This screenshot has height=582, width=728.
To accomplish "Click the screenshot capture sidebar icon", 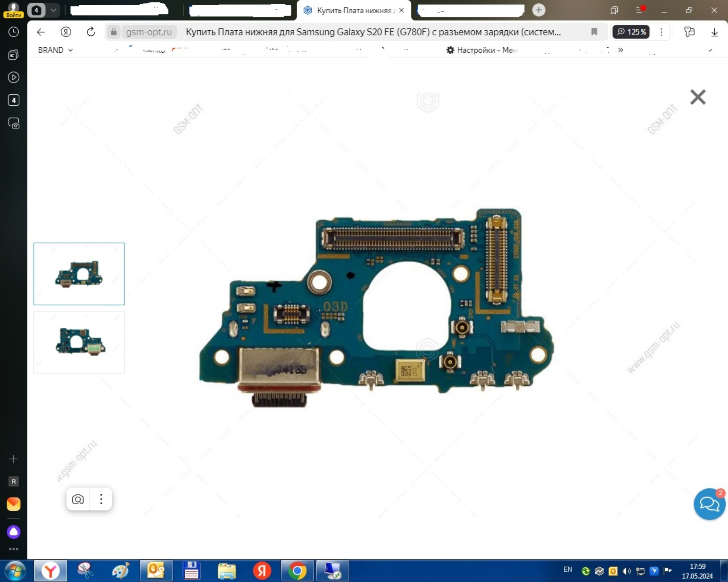I will pyautogui.click(x=14, y=124).
